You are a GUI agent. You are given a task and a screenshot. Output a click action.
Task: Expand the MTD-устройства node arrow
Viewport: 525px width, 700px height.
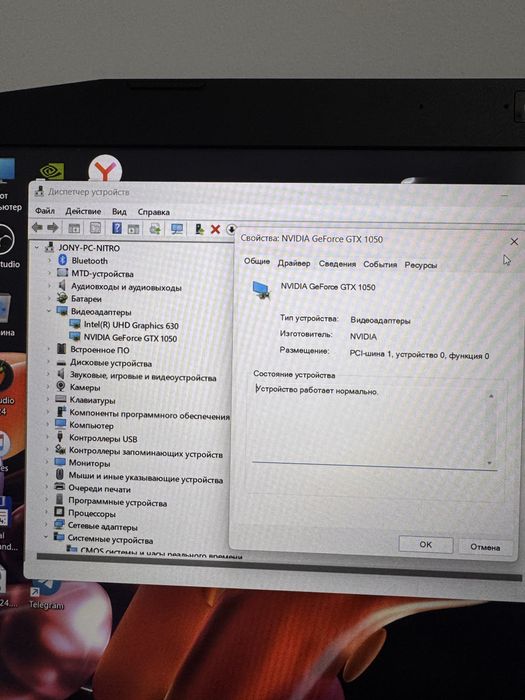[x=50, y=273]
